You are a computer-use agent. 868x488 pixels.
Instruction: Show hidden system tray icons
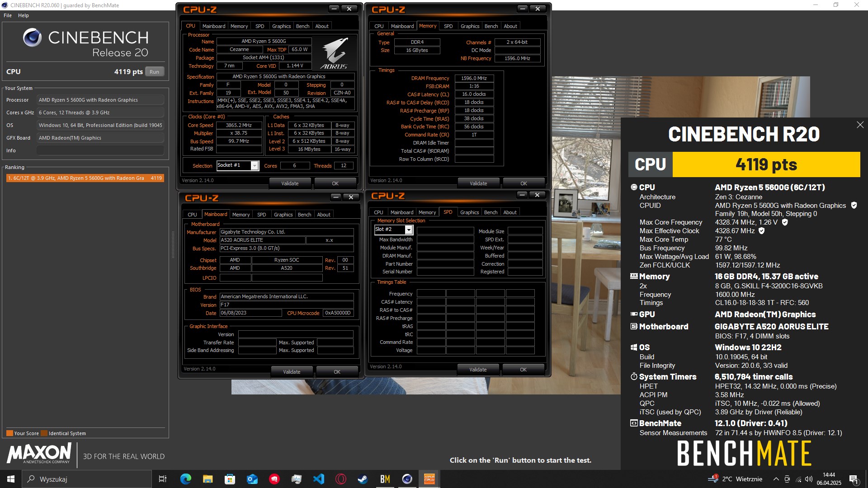click(776, 479)
